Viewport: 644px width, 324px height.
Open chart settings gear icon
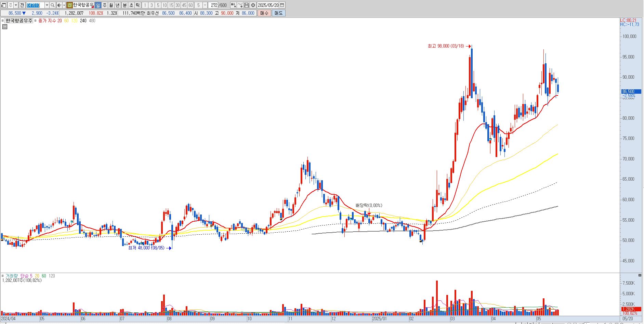coord(253,5)
